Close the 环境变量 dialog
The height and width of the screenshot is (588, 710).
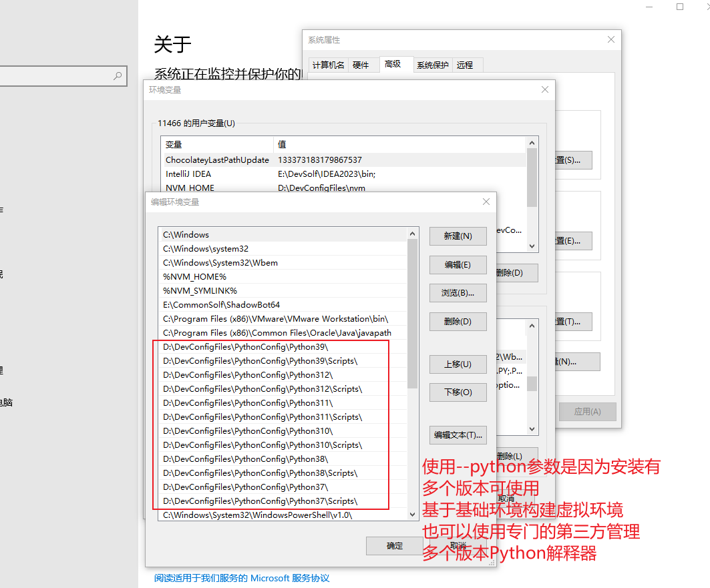point(545,89)
